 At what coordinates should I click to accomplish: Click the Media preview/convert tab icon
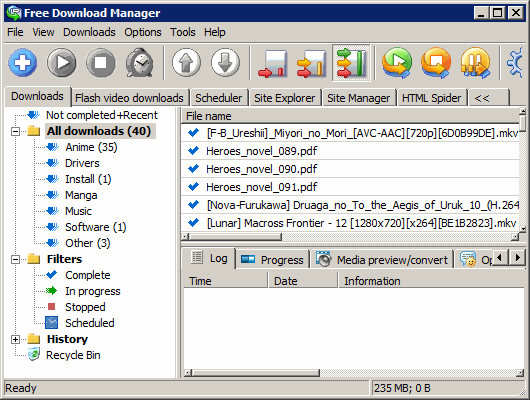pyautogui.click(x=323, y=259)
